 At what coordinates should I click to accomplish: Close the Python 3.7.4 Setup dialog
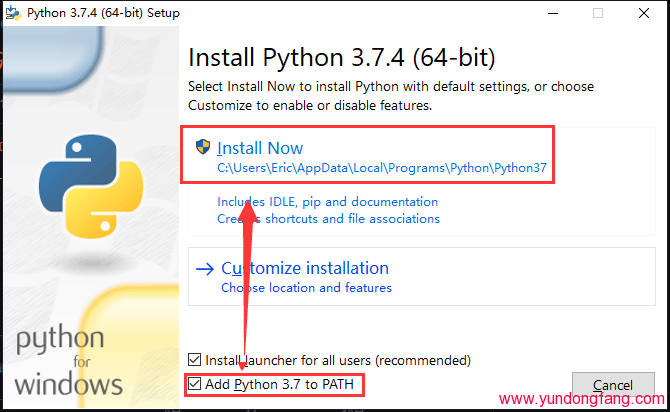pyautogui.click(x=644, y=13)
